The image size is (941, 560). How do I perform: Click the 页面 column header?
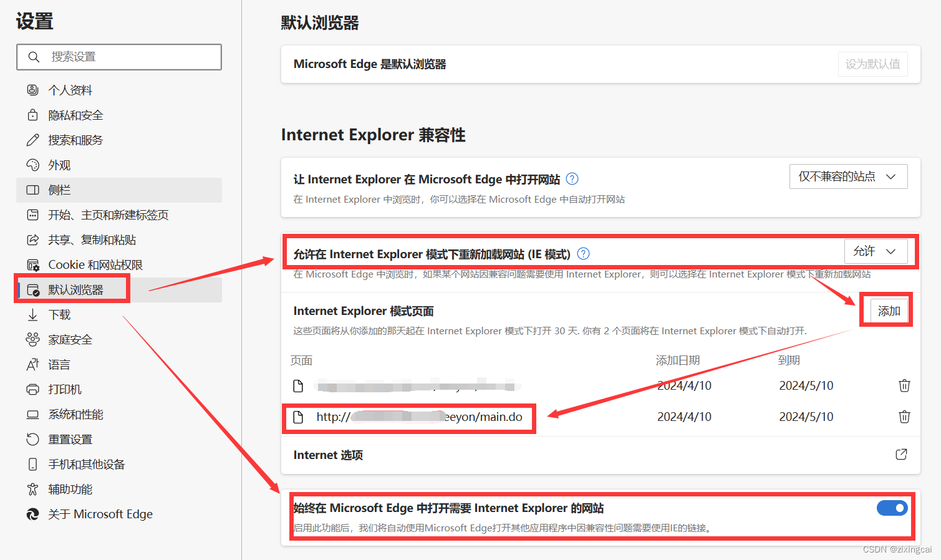coord(301,360)
